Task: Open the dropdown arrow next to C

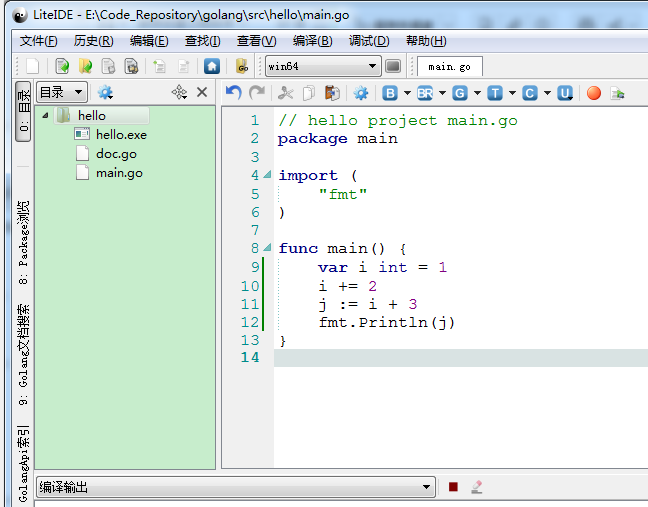Action: (x=548, y=93)
